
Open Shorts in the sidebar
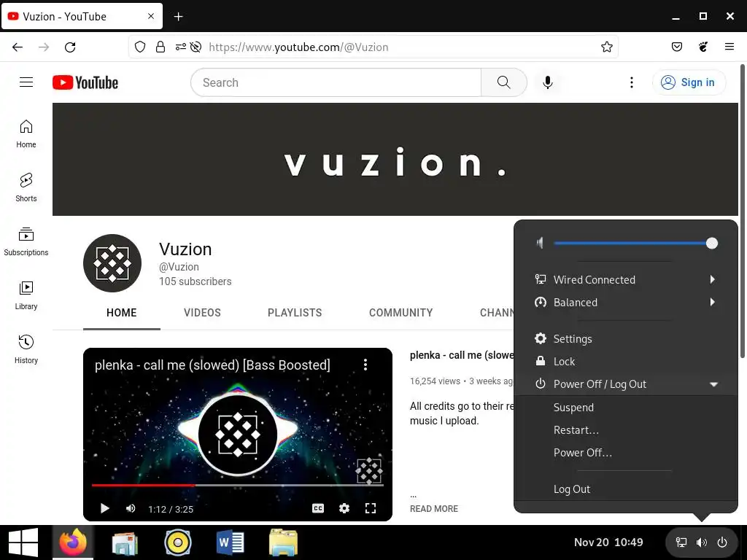point(26,187)
